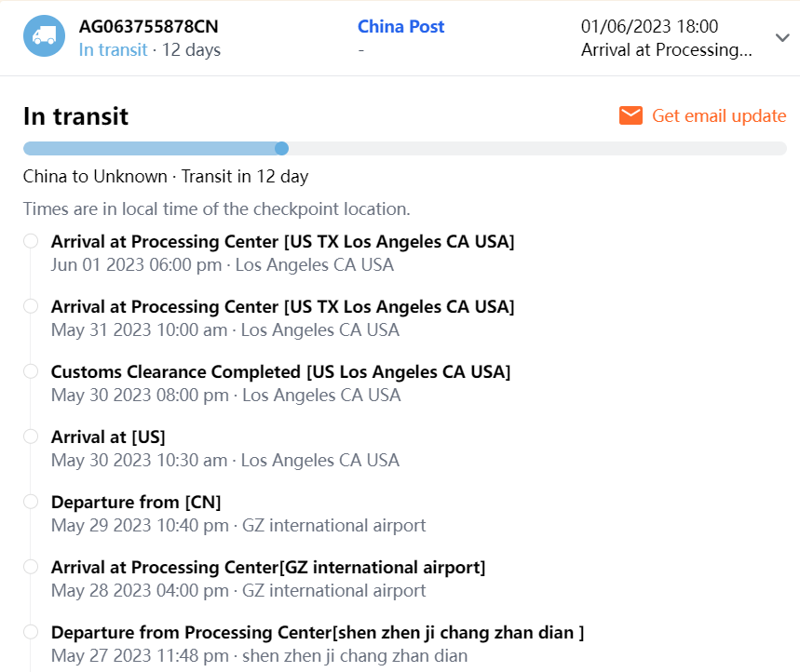Click the May 31 checkpoint timeline marker

click(x=31, y=306)
